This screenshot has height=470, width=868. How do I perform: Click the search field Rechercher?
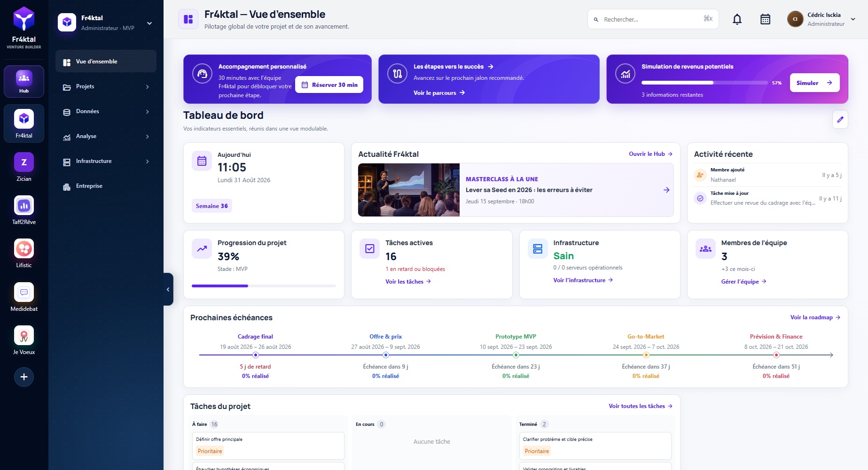click(x=653, y=19)
